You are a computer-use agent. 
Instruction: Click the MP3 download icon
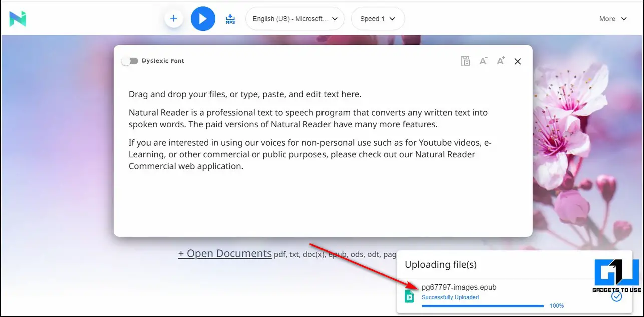pos(230,19)
